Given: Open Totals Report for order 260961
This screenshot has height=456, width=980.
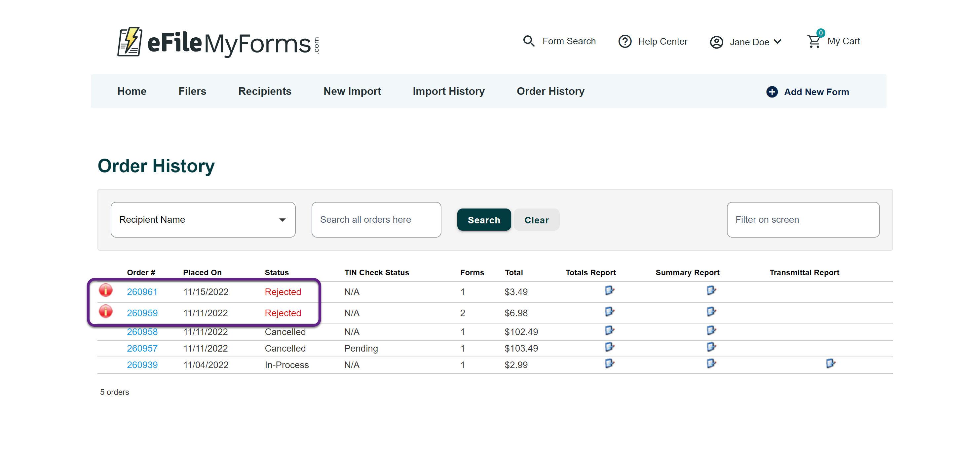Looking at the screenshot, I should [x=610, y=290].
